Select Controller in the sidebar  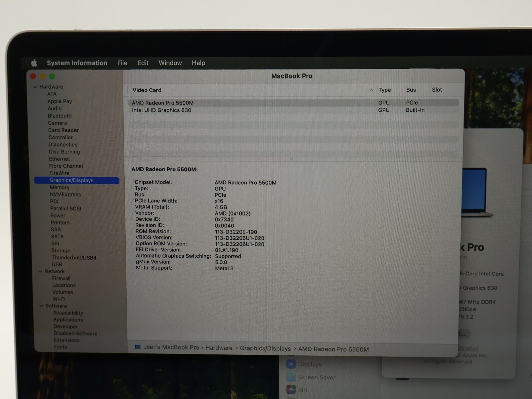[x=60, y=137]
